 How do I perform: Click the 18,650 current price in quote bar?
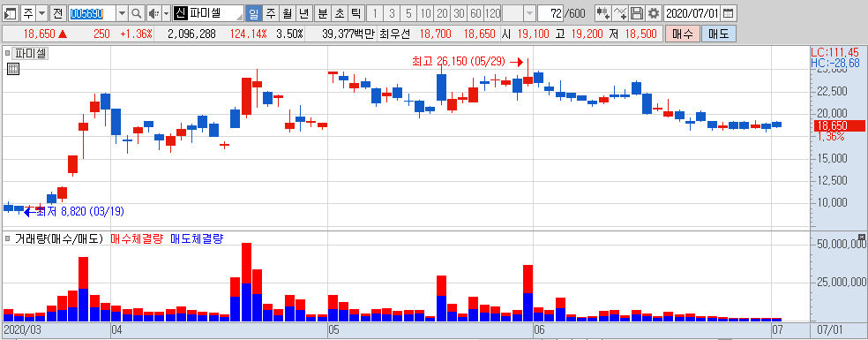click(40, 34)
